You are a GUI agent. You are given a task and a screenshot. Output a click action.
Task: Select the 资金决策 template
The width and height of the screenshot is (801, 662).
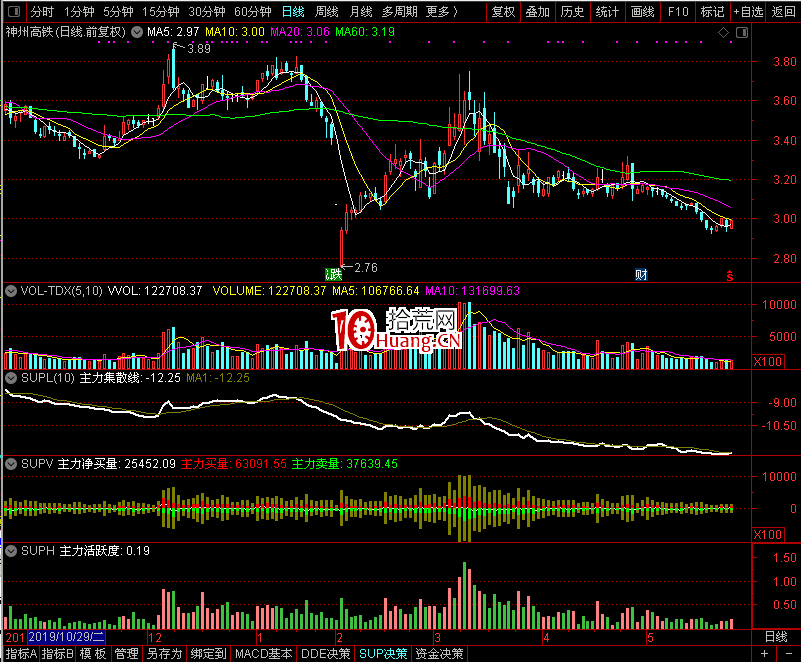439,654
